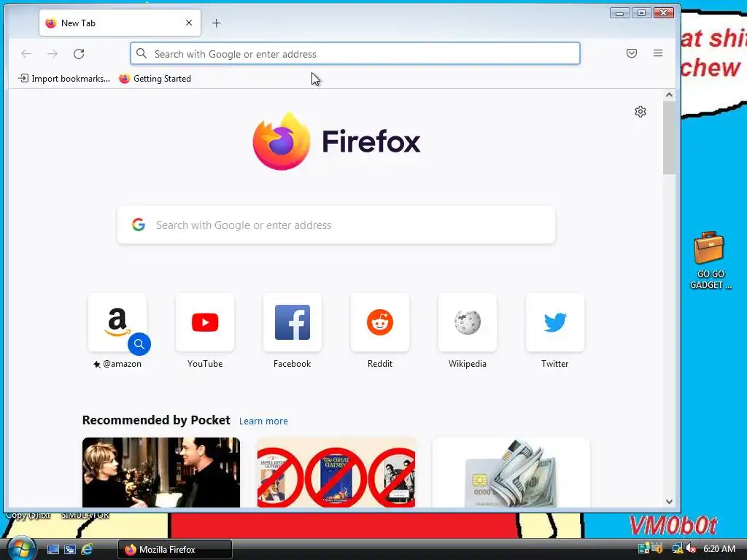
Task: Click Switch between windows quick launch icon
Action: (70, 550)
